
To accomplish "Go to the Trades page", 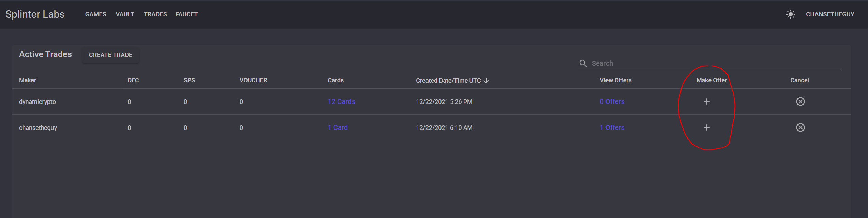I will (x=155, y=14).
